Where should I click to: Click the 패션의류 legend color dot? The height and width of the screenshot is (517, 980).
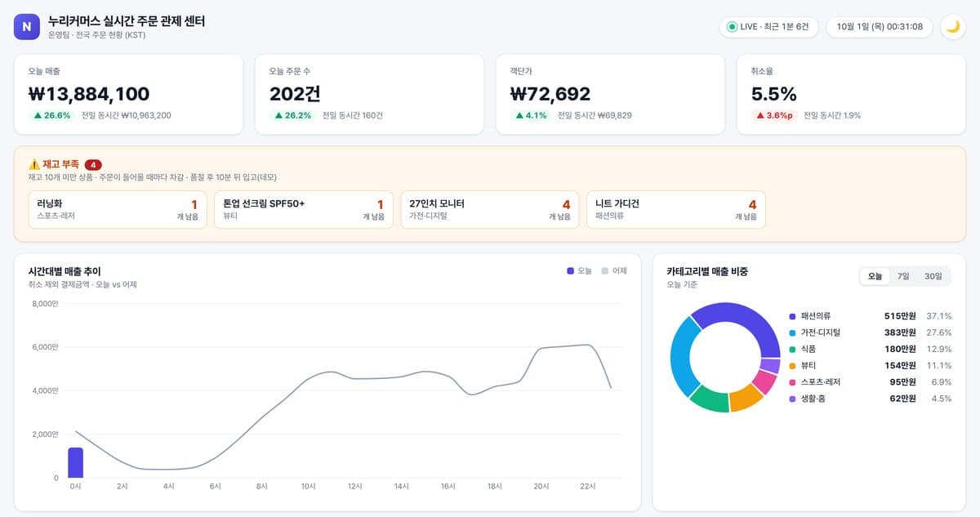click(792, 316)
